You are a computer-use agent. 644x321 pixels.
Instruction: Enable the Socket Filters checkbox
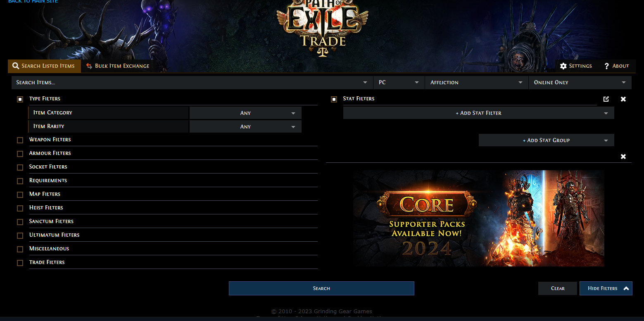(x=20, y=167)
